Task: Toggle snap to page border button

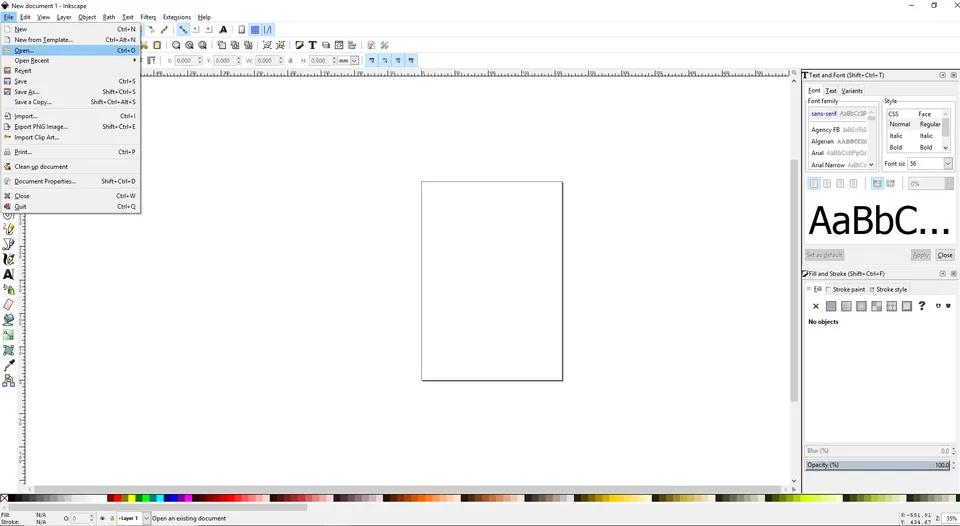Action: click(241, 29)
